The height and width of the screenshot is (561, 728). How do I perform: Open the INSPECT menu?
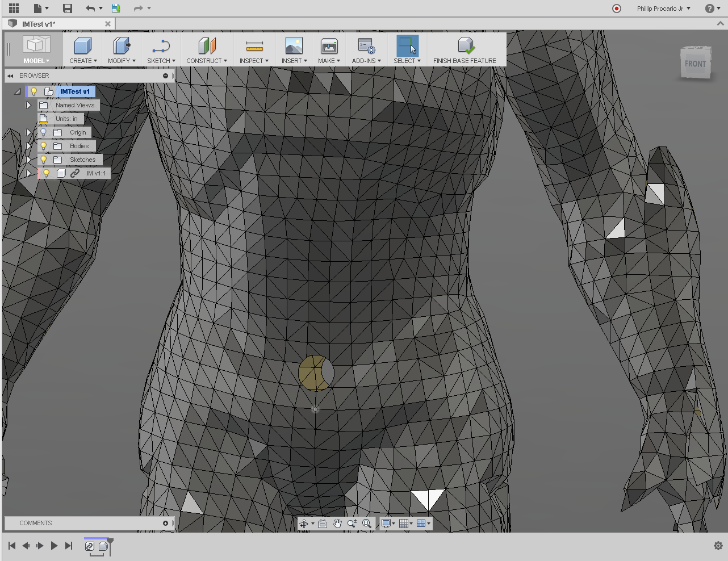point(254,61)
